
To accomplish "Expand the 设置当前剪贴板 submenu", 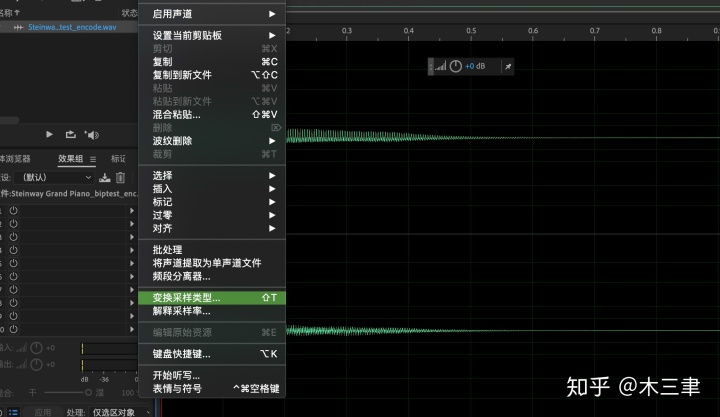I will click(x=212, y=35).
